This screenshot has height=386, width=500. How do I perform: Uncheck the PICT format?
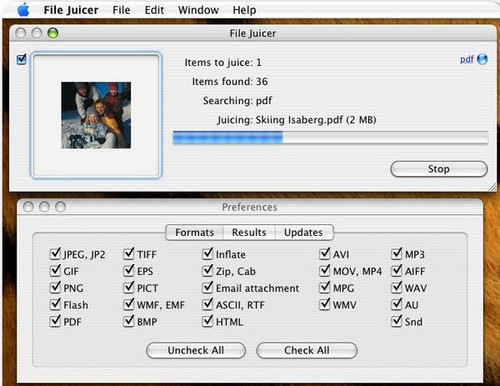129,287
